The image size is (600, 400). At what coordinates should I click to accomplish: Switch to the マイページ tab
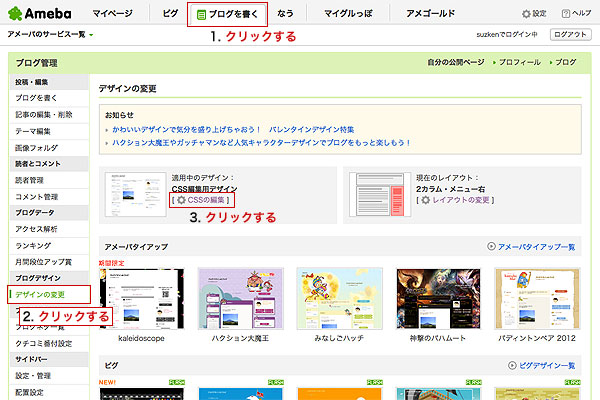[x=113, y=14]
